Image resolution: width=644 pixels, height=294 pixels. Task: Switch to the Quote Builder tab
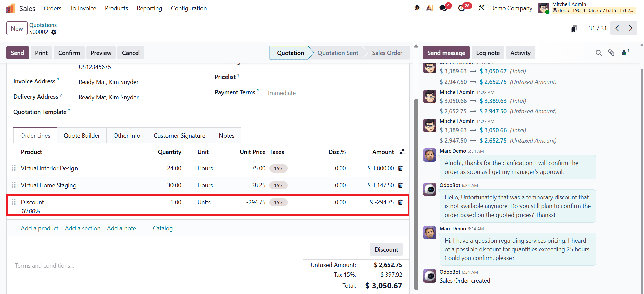click(x=82, y=136)
